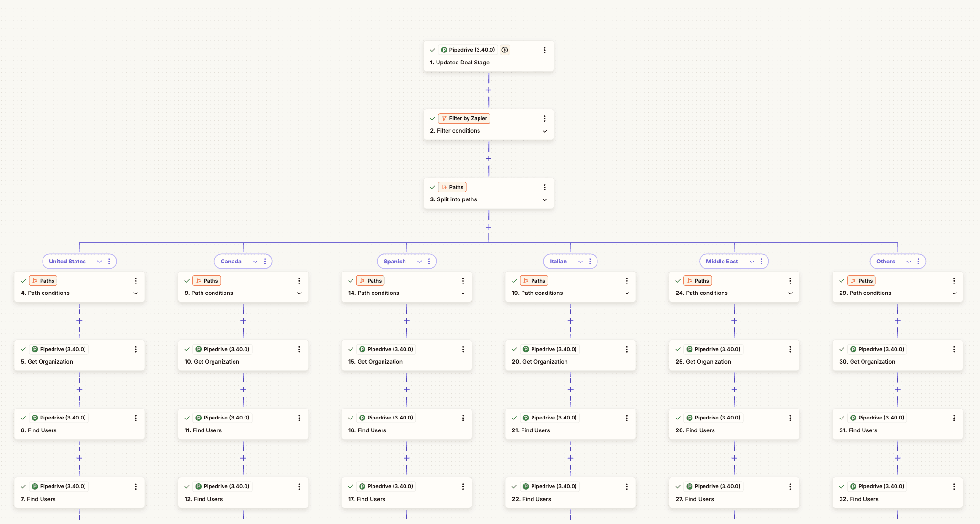
Task: Expand the Filter conditions step details
Action: pos(545,131)
